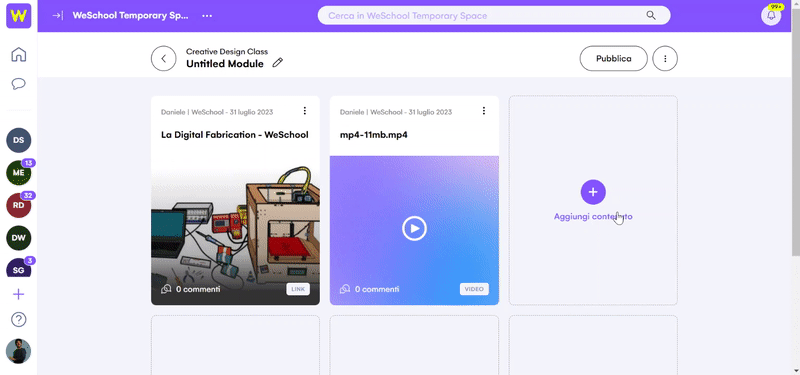Open the space options three-dot menu
The width and height of the screenshot is (800, 375).
pyautogui.click(x=207, y=16)
